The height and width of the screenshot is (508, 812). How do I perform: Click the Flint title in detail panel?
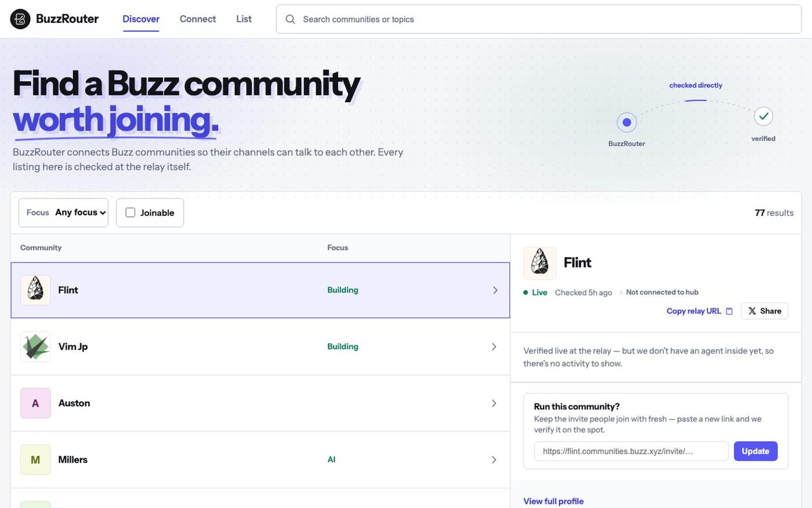578,263
